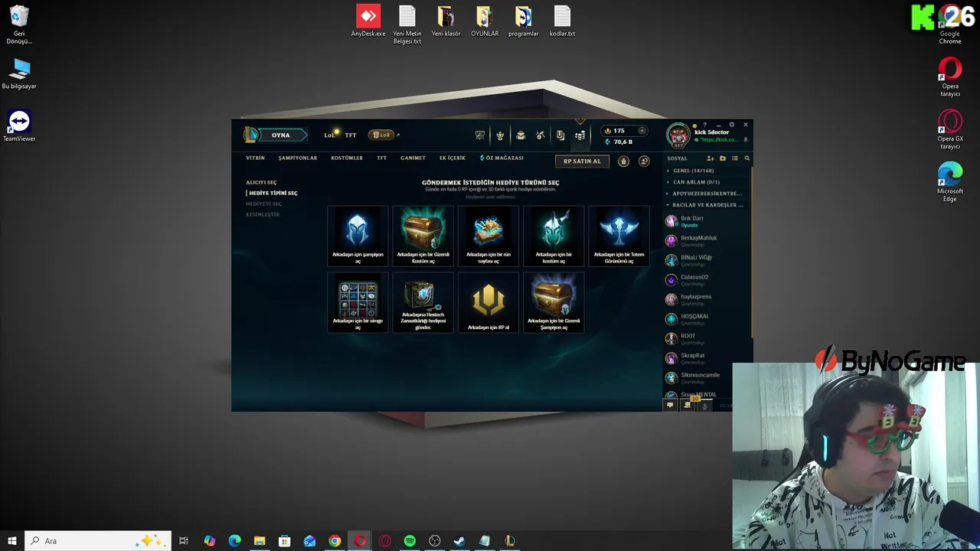Select friend haylazprens in list

[x=705, y=300]
